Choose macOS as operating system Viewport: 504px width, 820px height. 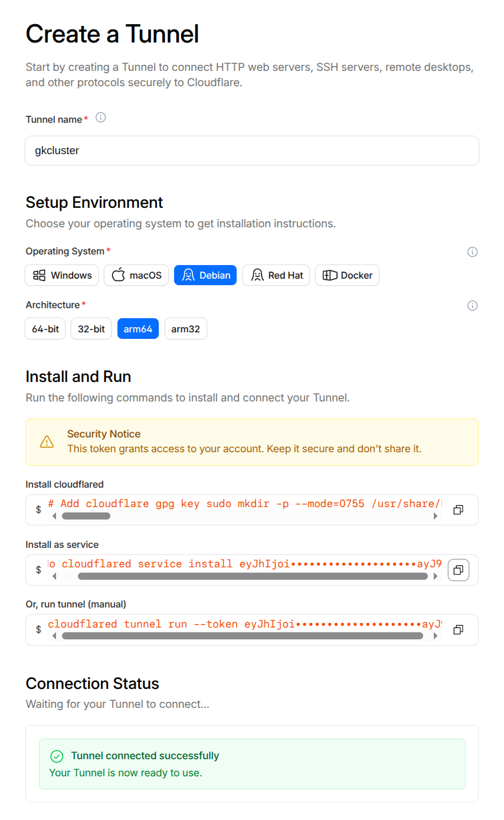136,275
